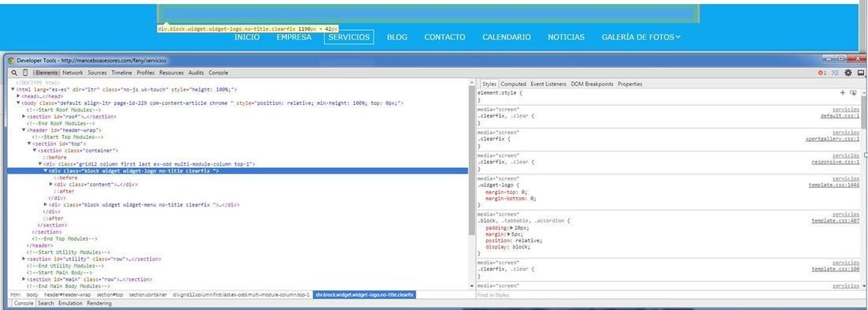Click SERVICIOS in site navigation
The width and height of the screenshot is (868, 310).
349,37
